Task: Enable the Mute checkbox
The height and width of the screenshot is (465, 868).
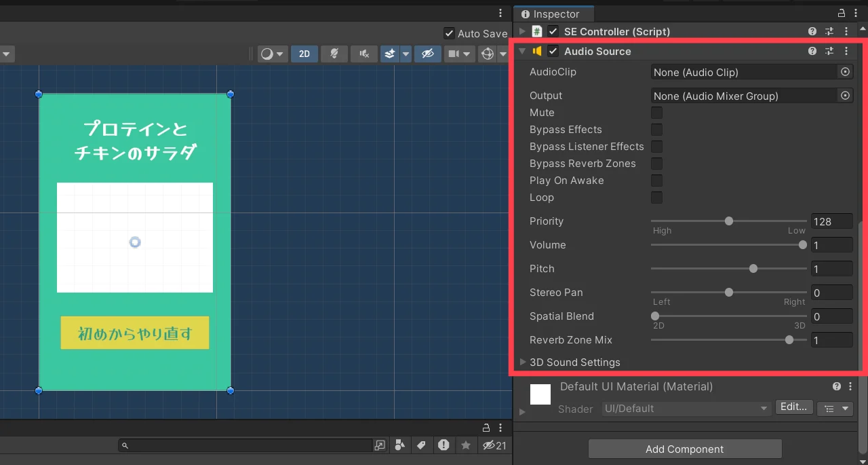Action: point(656,113)
